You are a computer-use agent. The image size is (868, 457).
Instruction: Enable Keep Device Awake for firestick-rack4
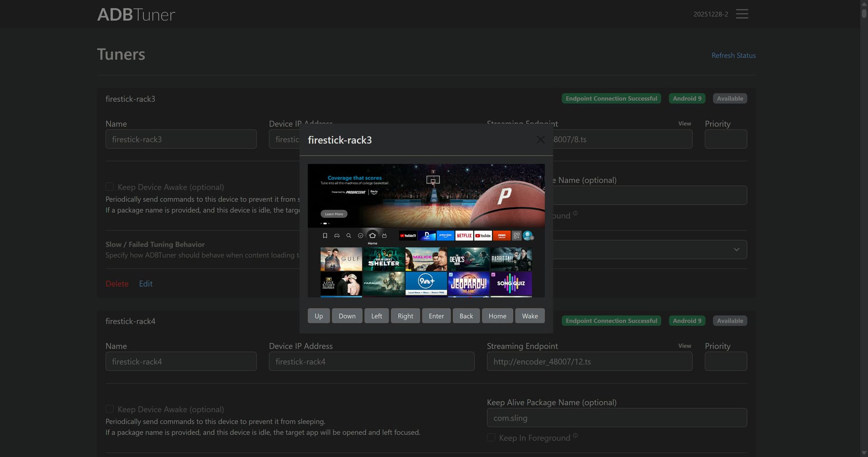109,409
